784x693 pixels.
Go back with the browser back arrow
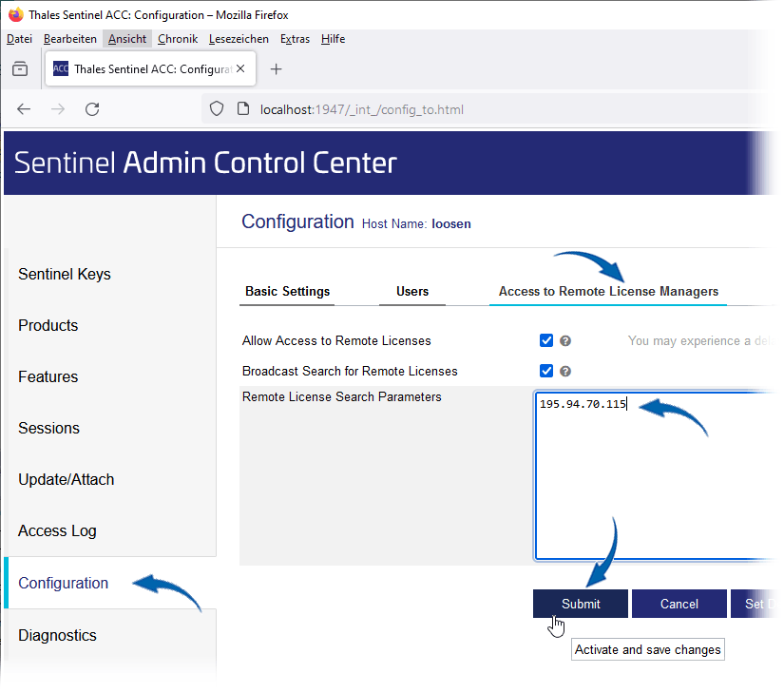pos(24,109)
